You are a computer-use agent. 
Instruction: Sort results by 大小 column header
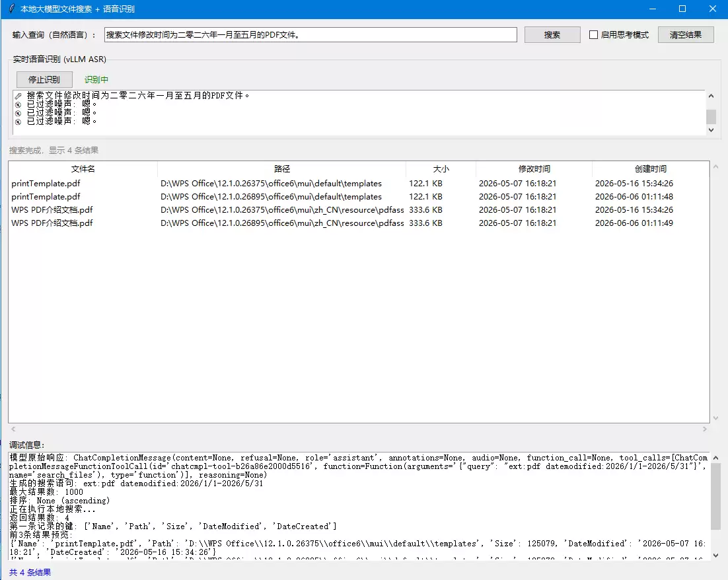coord(441,169)
